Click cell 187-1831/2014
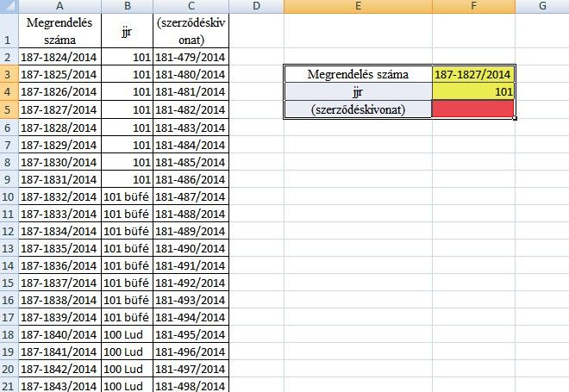 click(59, 179)
